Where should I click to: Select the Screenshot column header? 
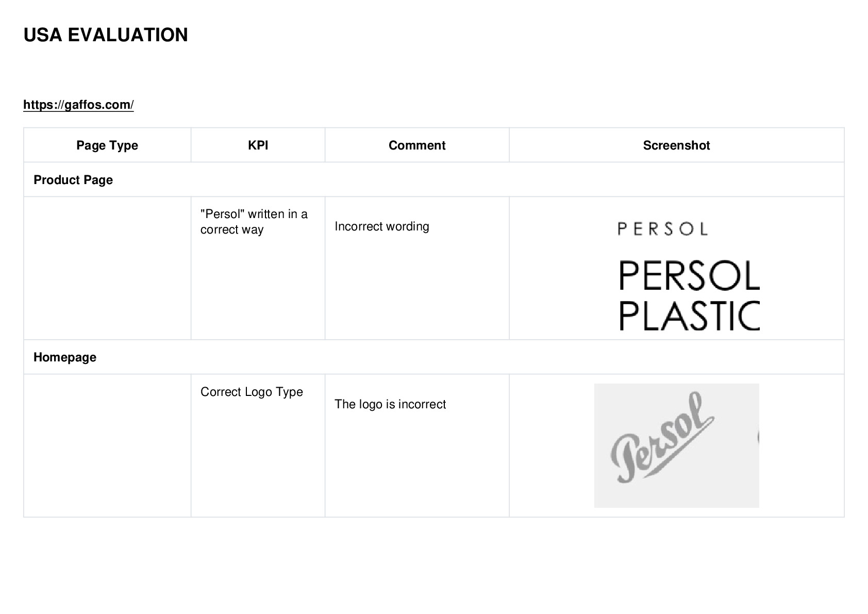click(676, 145)
